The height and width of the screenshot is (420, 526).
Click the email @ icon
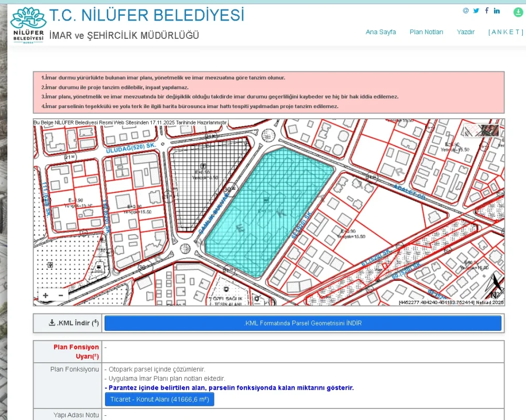(x=466, y=10)
